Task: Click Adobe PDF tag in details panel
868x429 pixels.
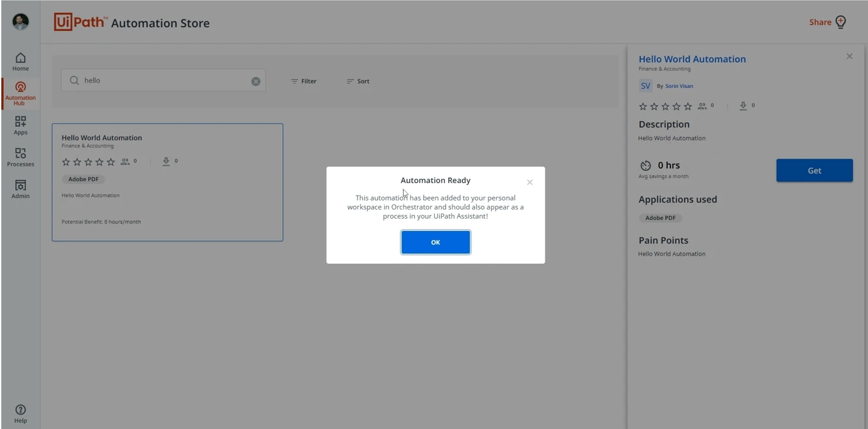Action: pos(661,218)
